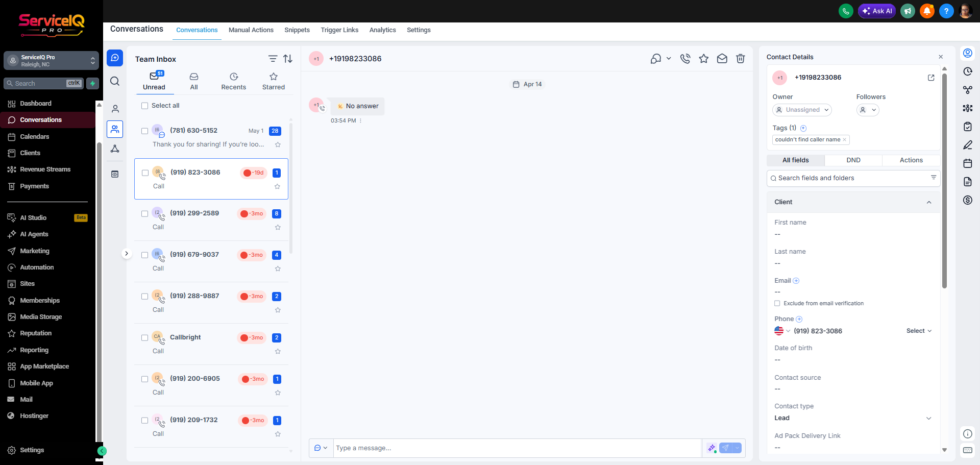This screenshot has height=465, width=980.
Task: Click the new conversation compose icon
Action: pyautogui.click(x=115, y=58)
